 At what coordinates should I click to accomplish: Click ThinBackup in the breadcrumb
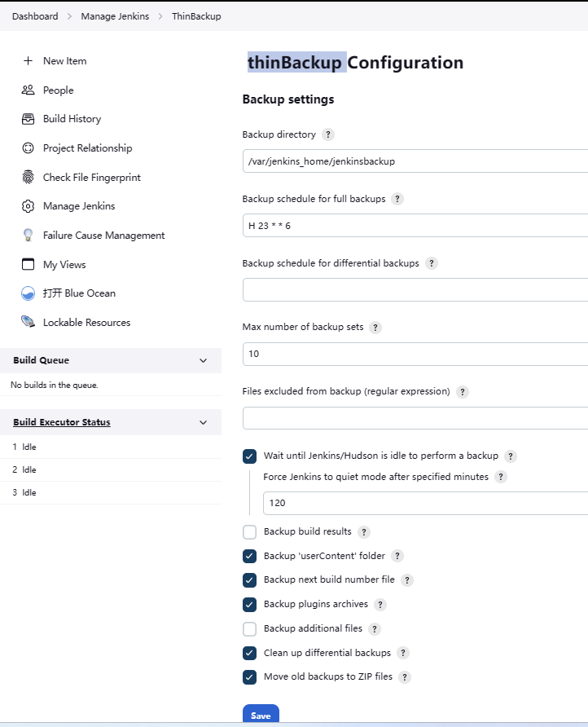196,16
